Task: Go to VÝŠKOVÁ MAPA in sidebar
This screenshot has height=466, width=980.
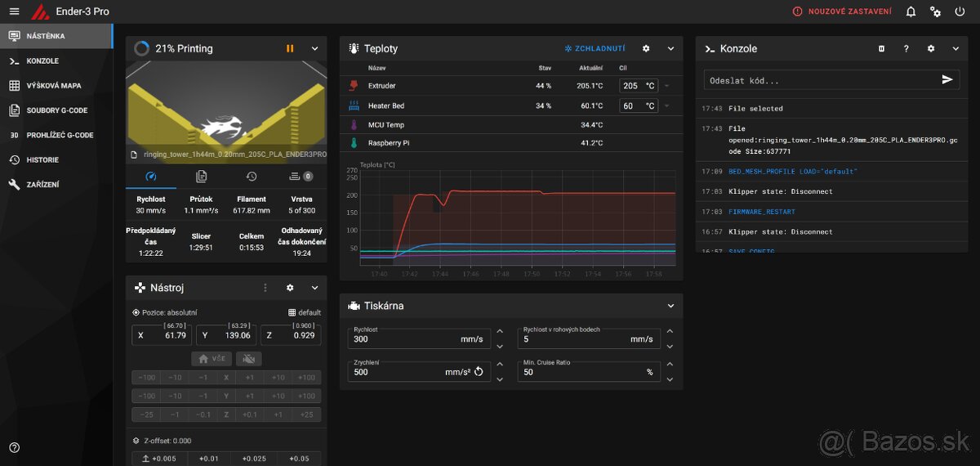Action: pos(53,86)
